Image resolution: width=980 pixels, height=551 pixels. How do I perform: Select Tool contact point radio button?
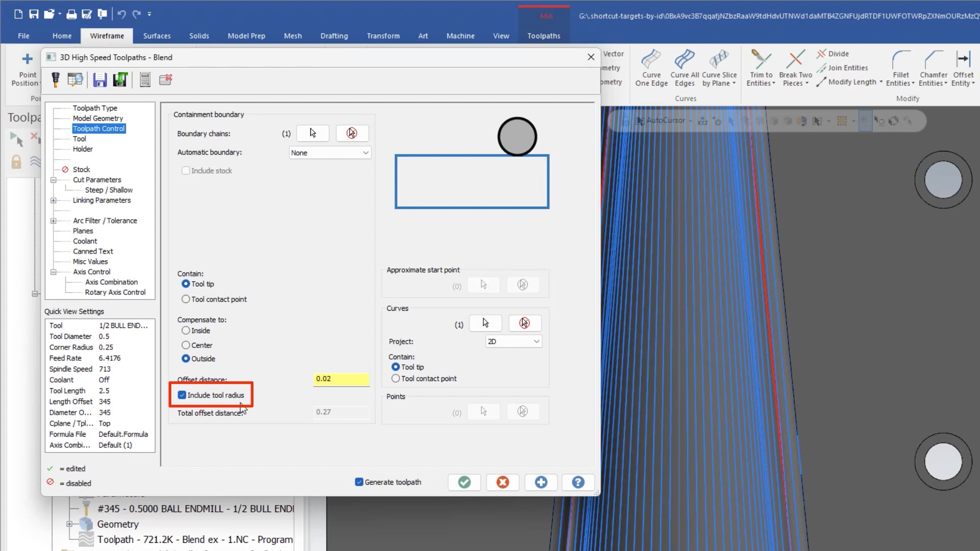click(186, 298)
